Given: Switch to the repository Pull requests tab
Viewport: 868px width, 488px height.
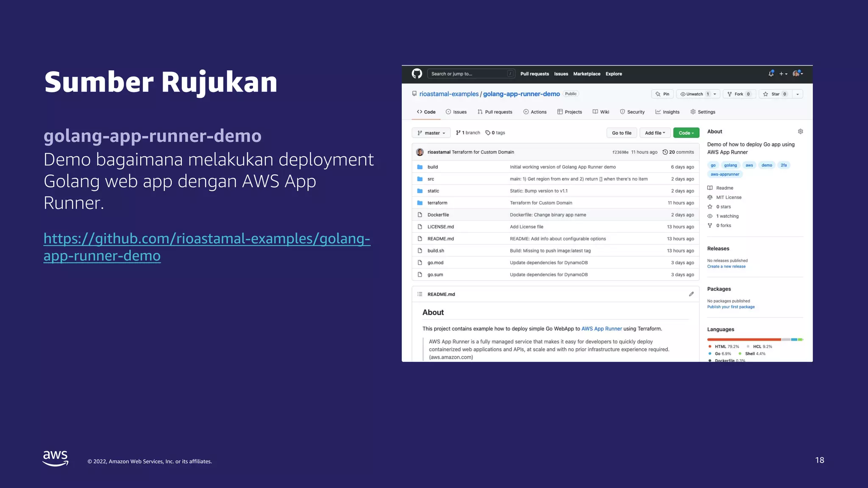Looking at the screenshot, I should point(495,112).
